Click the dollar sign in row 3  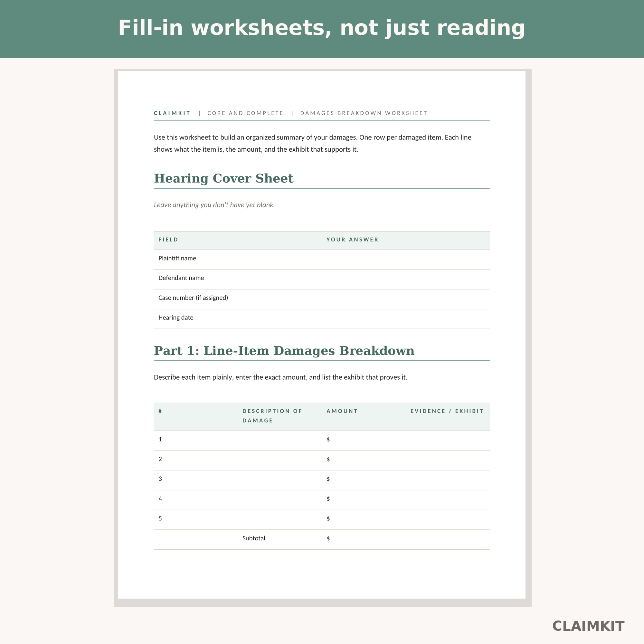pyautogui.click(x=328, y=479)
